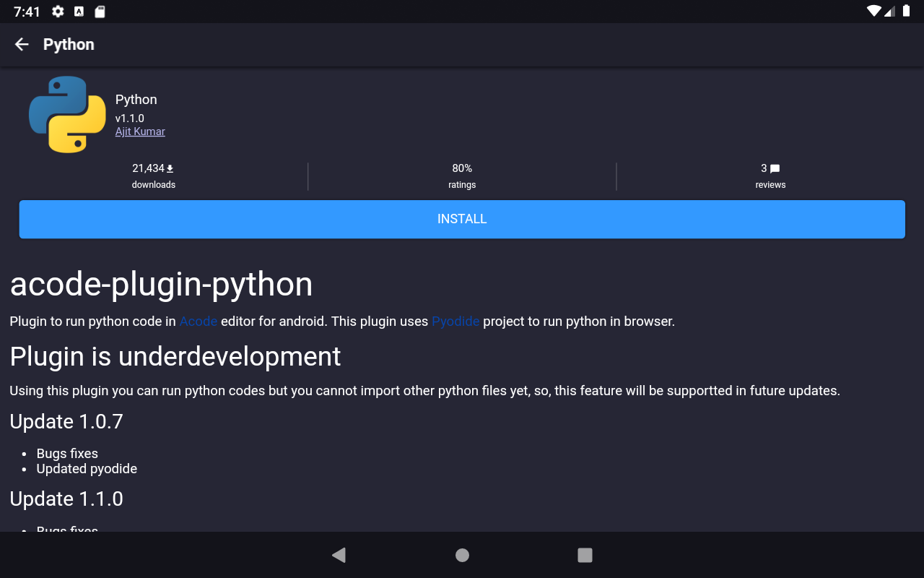924x578 pixels.
Task: Tap the keyboard indicator in the status bar
Action: click(78, 12)
